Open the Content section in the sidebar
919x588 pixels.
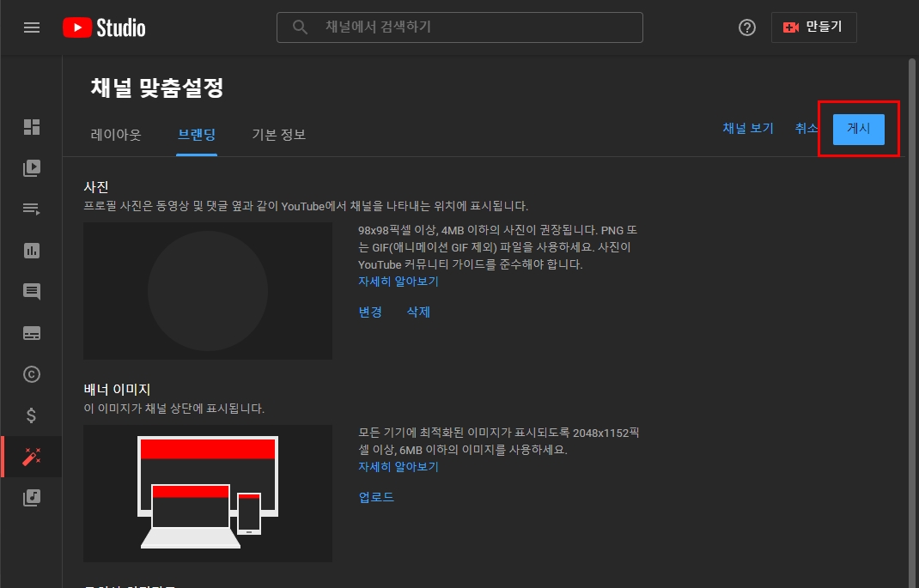click(x=32, y=168)
